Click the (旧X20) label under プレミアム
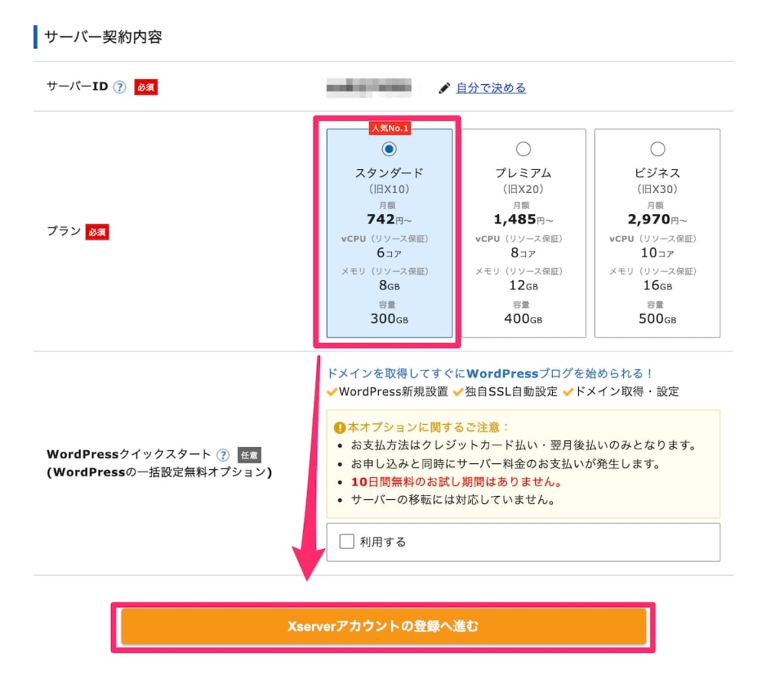 tap(523, 189)
